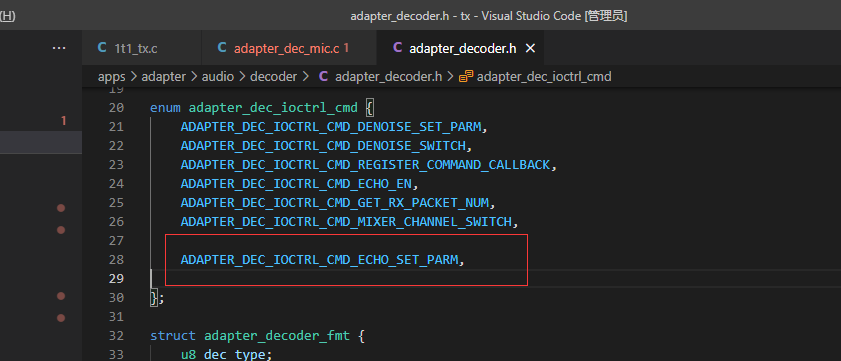Open the 'audio' breadcrumb folder

point(218,77)
